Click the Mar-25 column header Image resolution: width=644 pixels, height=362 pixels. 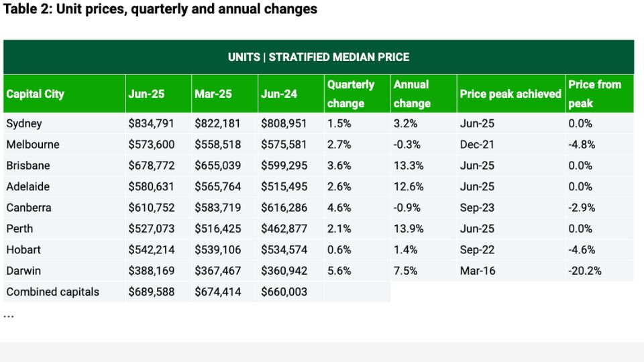(x=213, y=94)
